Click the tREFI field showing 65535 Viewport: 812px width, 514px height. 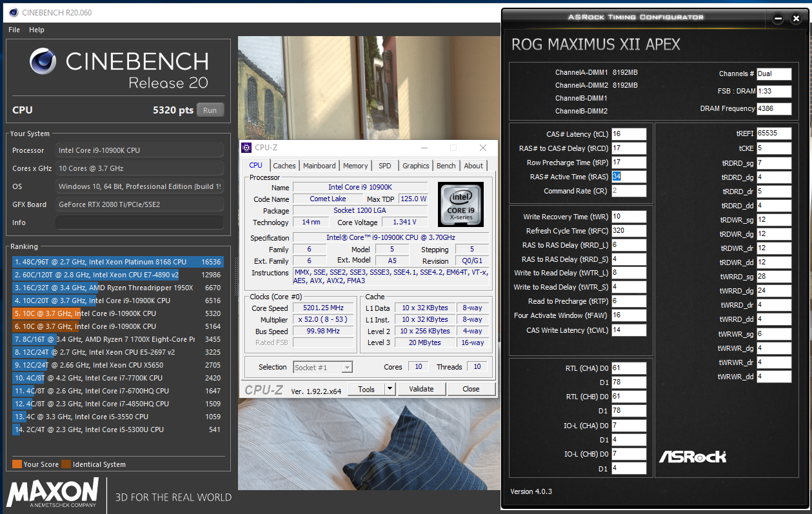(774, 133)
